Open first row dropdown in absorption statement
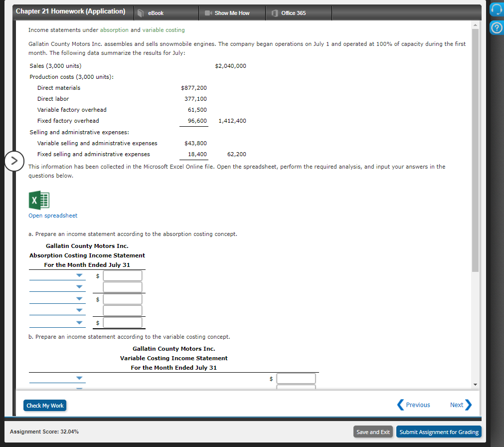The height and width of the screenshot is (447, 504). 79,275
